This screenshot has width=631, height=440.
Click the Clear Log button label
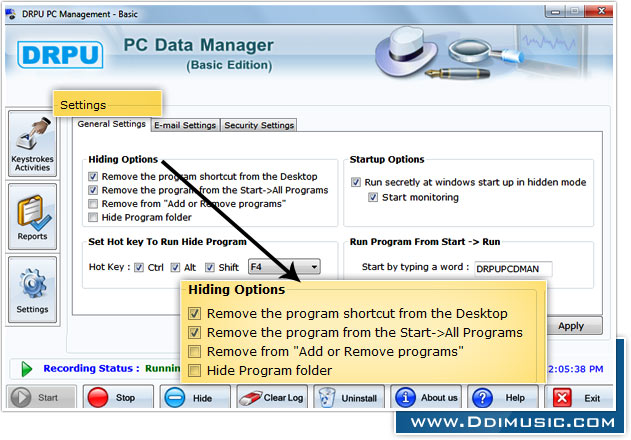coord(283,398)
